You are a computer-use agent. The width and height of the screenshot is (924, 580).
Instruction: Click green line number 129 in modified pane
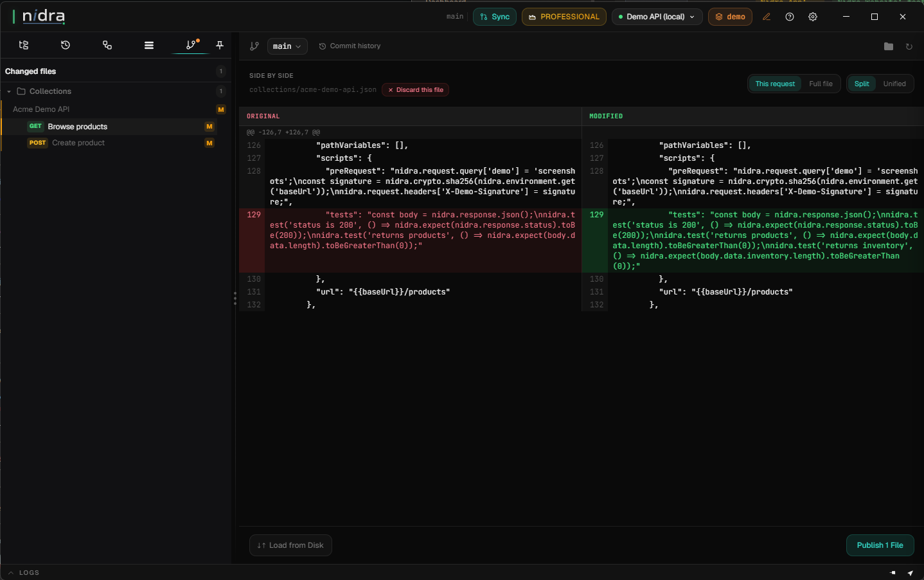pyautogui.click(x=596, y=215)
